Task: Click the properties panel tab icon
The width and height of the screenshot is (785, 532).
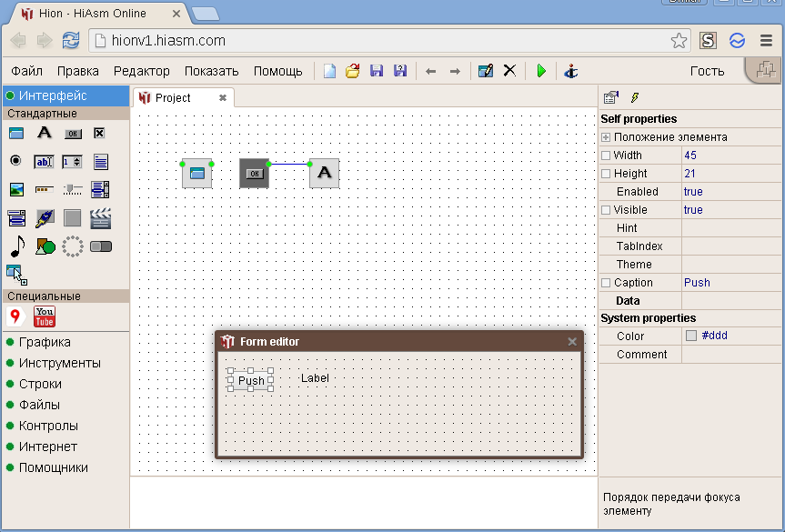Action: (x=610, y=97)
